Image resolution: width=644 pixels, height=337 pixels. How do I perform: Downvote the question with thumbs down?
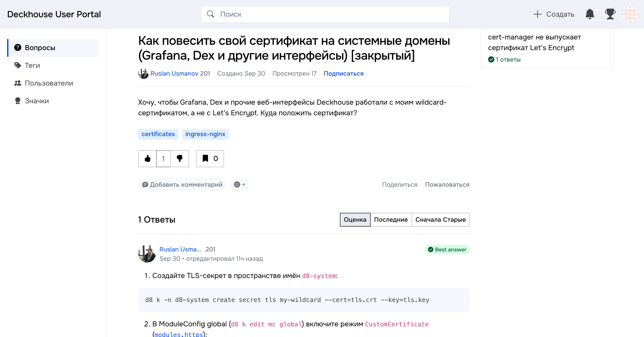179,159
